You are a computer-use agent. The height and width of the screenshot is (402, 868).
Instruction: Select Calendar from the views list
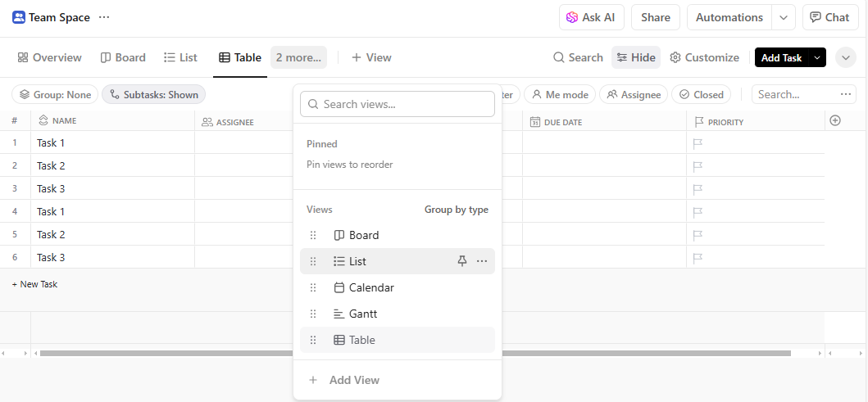pos(371,287)
